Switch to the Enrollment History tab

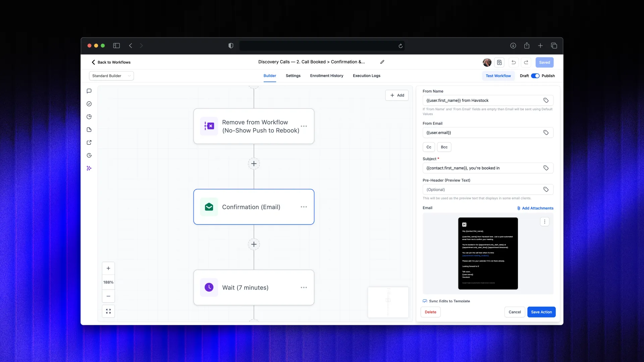326,76
